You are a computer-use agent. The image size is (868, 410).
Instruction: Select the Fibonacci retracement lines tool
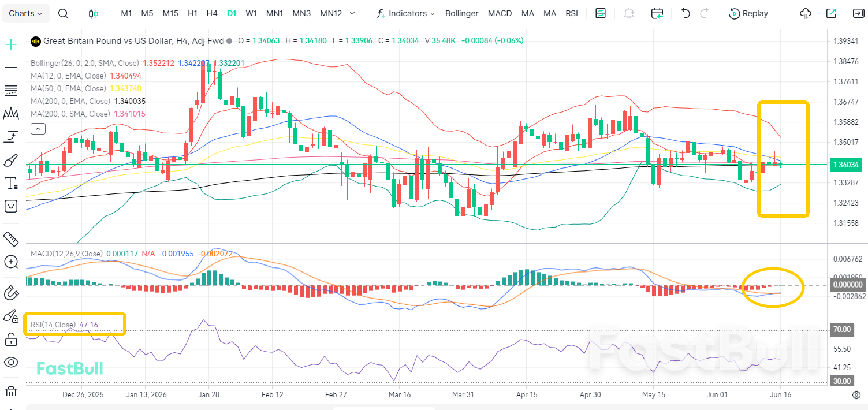click(x=10, y=91)
